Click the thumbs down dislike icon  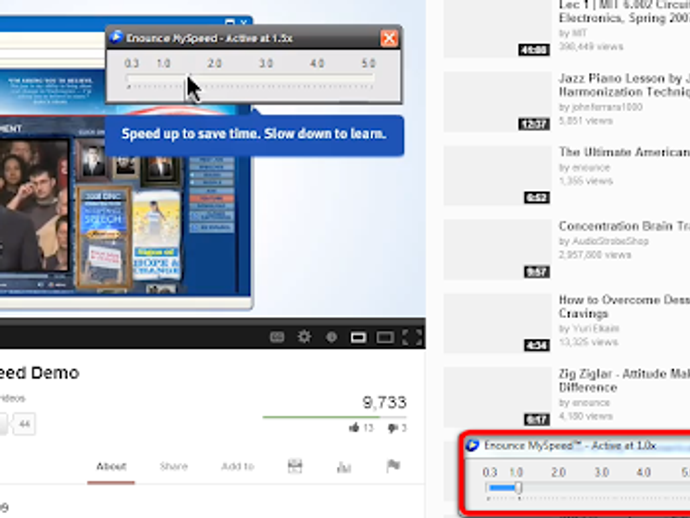[393, 428]
